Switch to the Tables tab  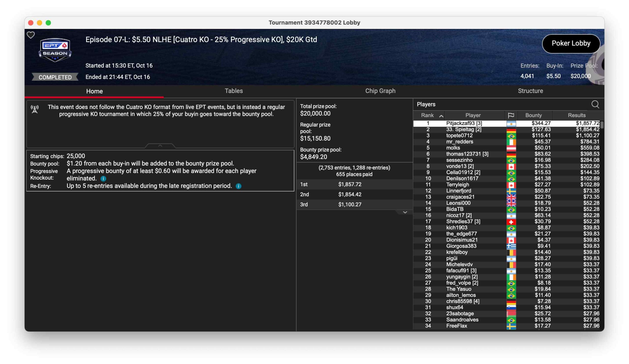pyautogui.click(x=233, y=91)
